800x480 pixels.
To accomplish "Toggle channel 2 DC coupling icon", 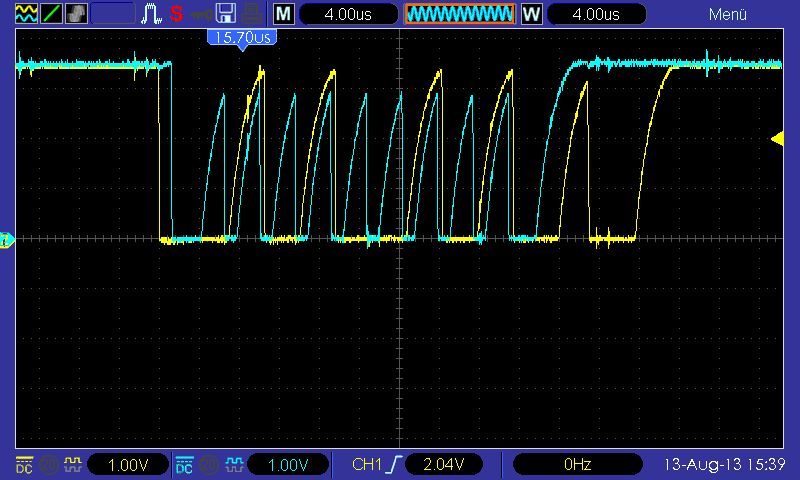I will coord(184,464).
